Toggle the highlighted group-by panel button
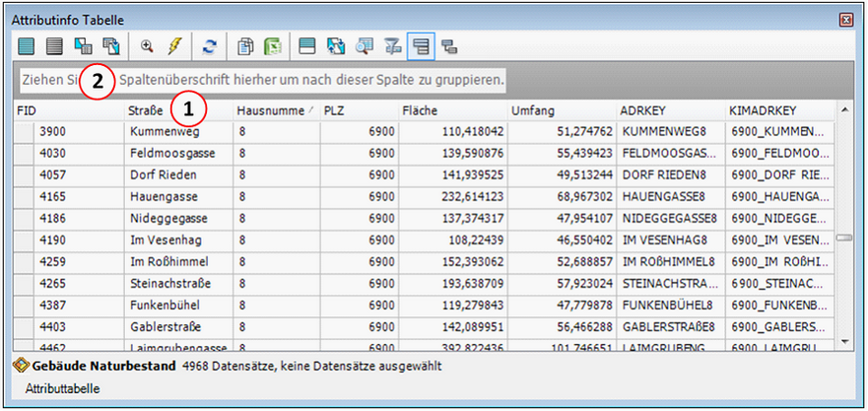 421,45
